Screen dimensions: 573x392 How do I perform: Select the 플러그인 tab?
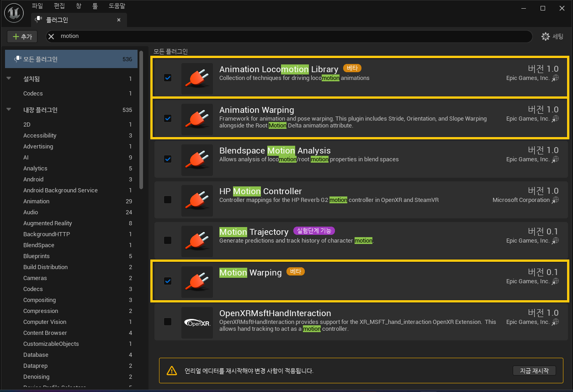79,20
